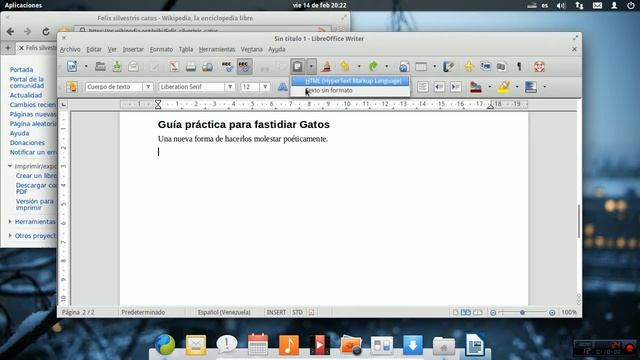Open the calendar dock icon
Viewport: 640px width, 360px height.
click(x=258, y=345)
